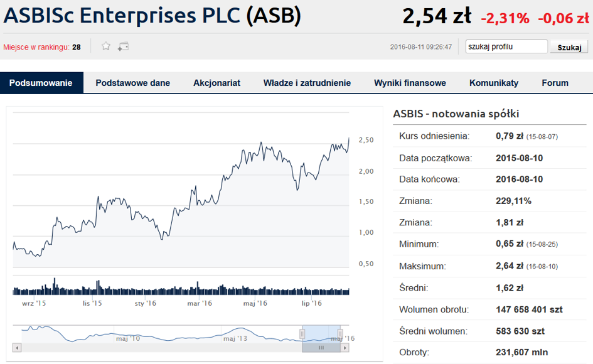This screenshot has height=364, width=593.
Task: Click the right range handle on navigator
Action: (x=340, y=334)
